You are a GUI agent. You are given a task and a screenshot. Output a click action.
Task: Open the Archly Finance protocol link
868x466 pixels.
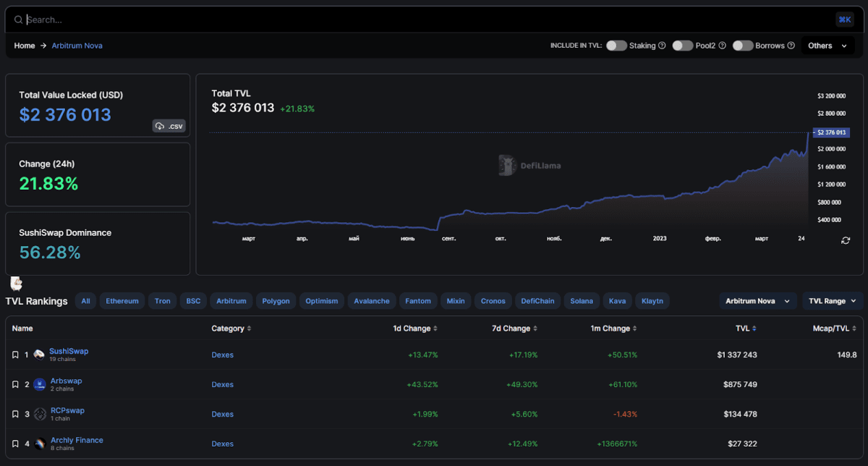point(77,440)
